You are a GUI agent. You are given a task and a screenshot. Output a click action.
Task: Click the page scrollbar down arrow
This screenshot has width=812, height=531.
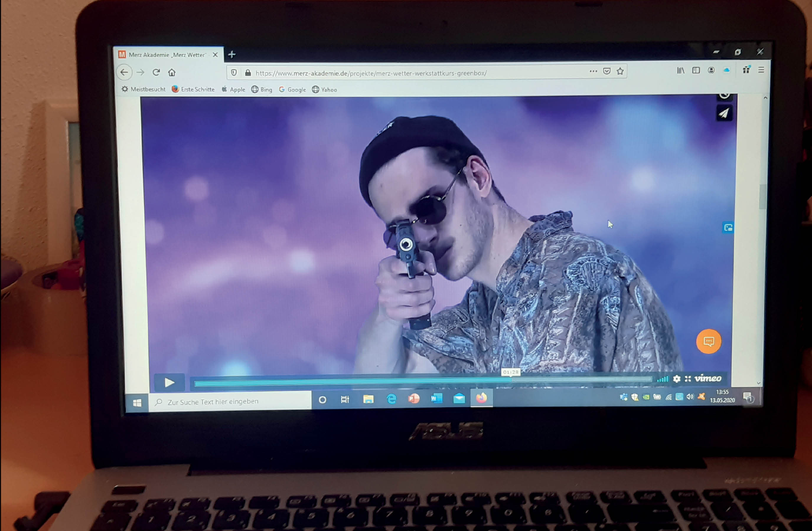tap(759, 383)
